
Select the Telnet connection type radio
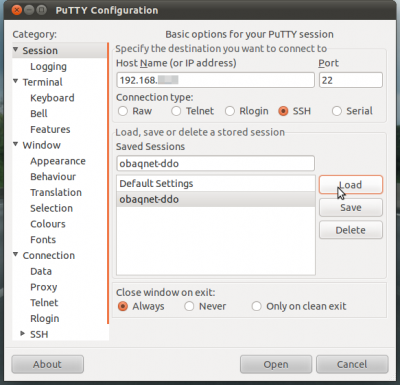176,111
